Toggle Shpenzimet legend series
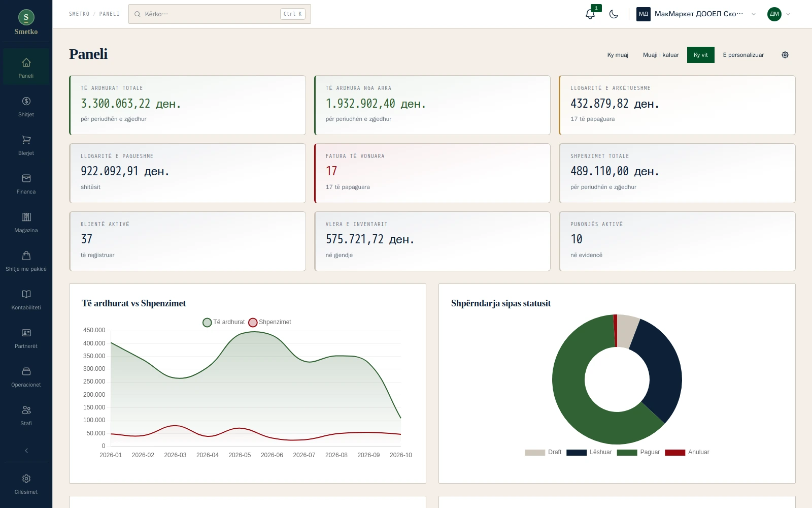The image size is (812, 508). (269, 322)
